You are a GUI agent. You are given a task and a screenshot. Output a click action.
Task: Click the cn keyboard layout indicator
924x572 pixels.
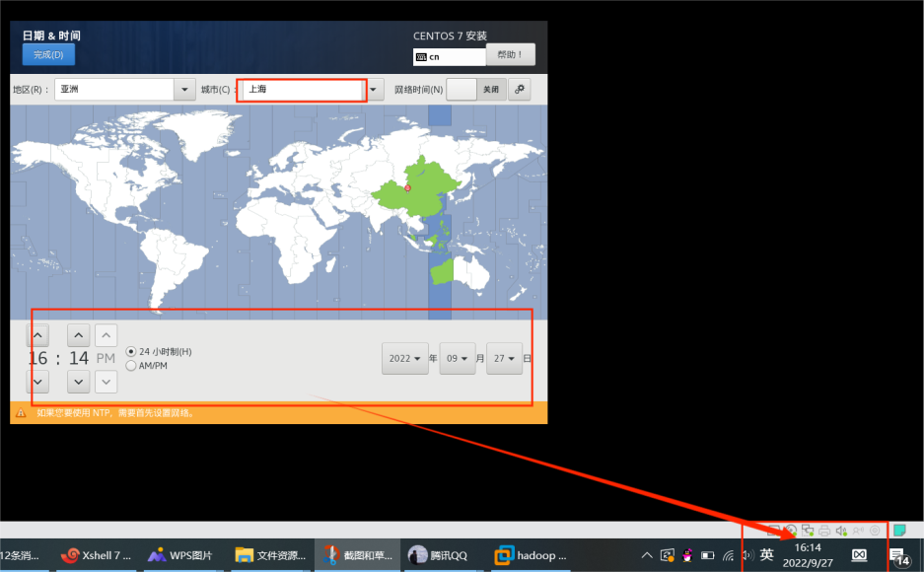click(x=450, y=56)
